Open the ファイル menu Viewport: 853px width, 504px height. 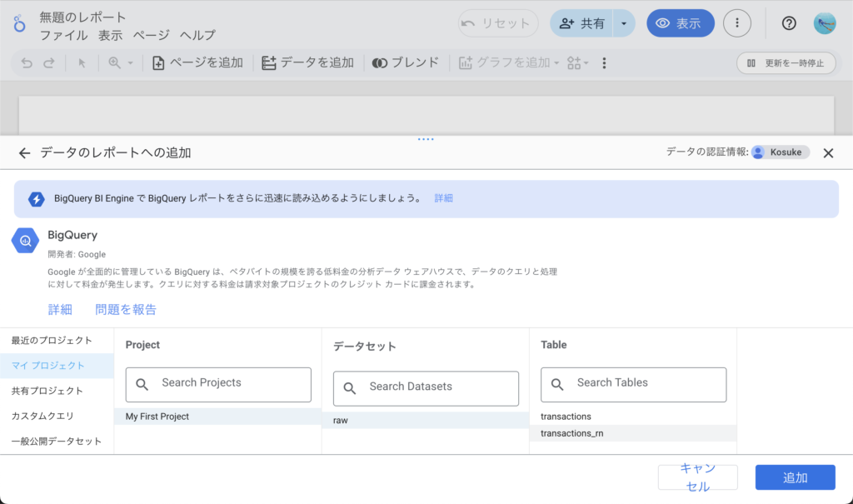click(x=64, y=35)
